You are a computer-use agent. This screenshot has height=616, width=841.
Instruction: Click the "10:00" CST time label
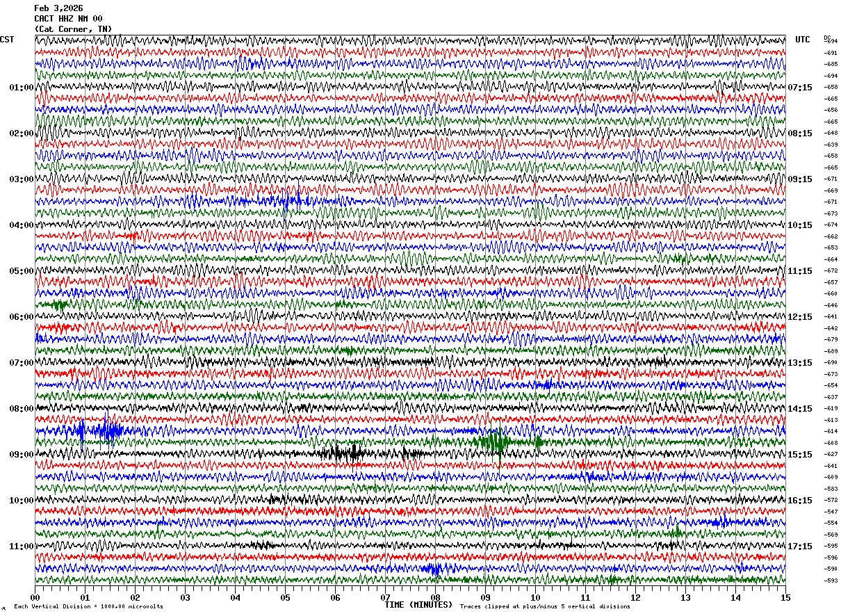21,501
